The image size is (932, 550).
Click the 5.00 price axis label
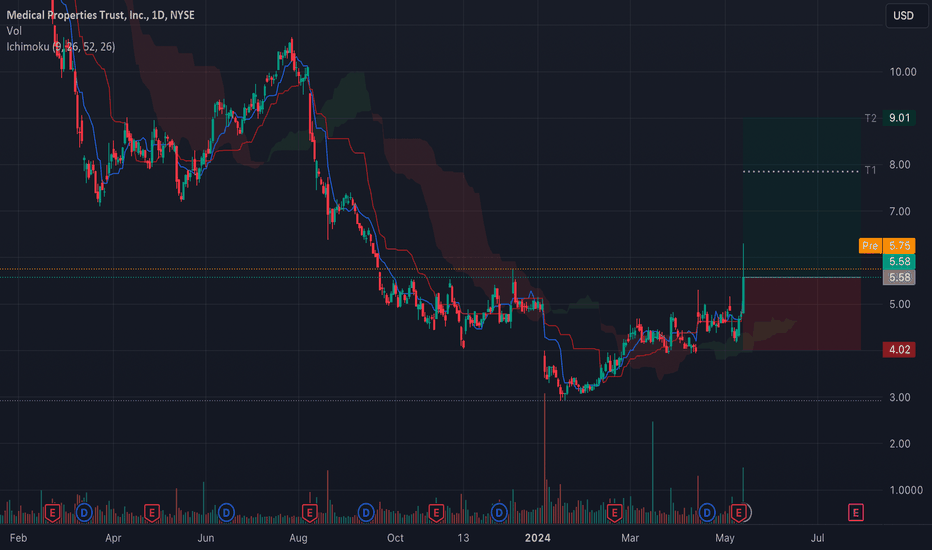click(899, 304)
